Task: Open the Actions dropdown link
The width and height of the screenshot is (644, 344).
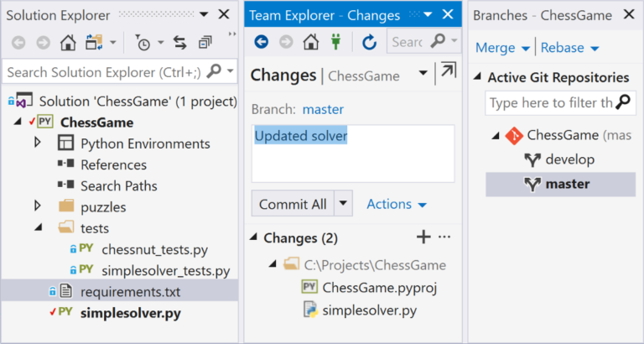Action: click(397, 204)
